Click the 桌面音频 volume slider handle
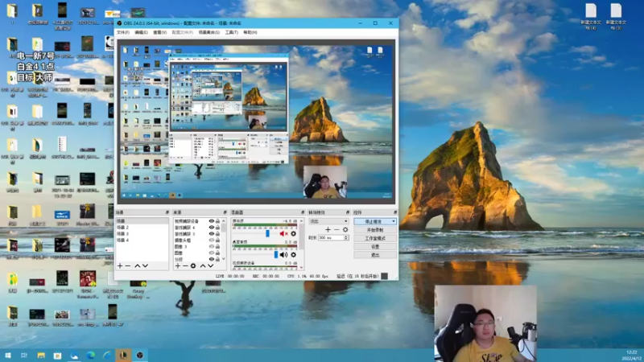644x362 pixels. tap(276, 255)
